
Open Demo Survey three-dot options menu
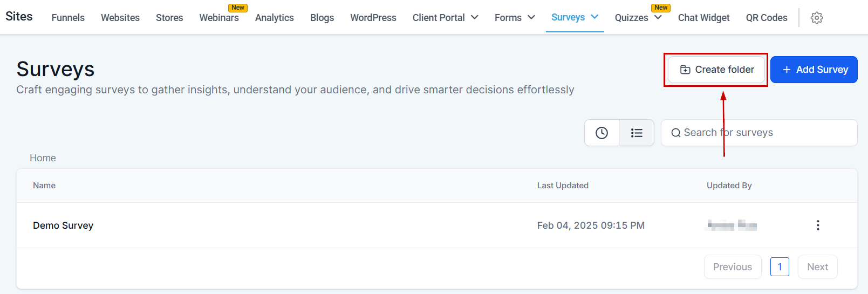[x=818, y=225]
